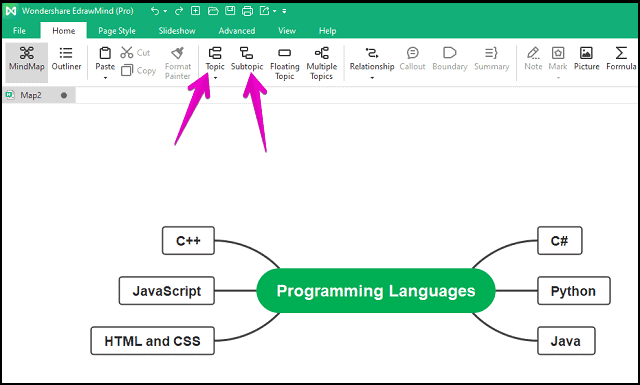Open Customize Quick Access toolbar arrow

point(284,11)
